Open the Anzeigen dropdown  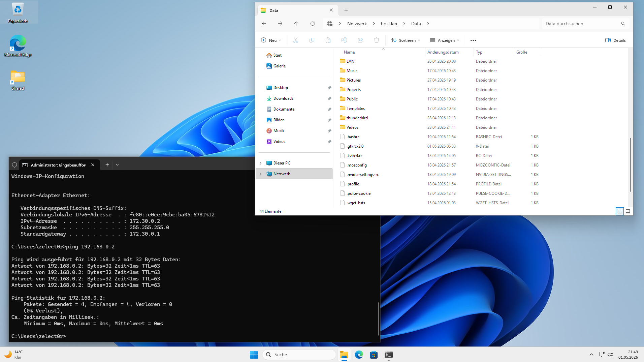point(445,40)
